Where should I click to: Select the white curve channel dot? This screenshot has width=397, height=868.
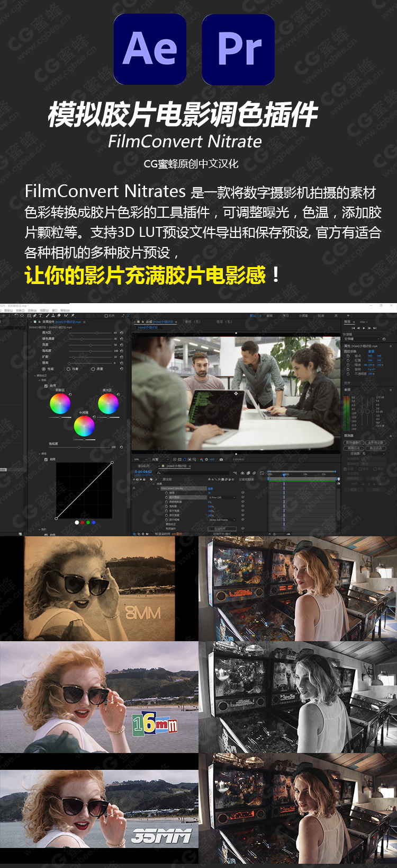pos(77,522)
